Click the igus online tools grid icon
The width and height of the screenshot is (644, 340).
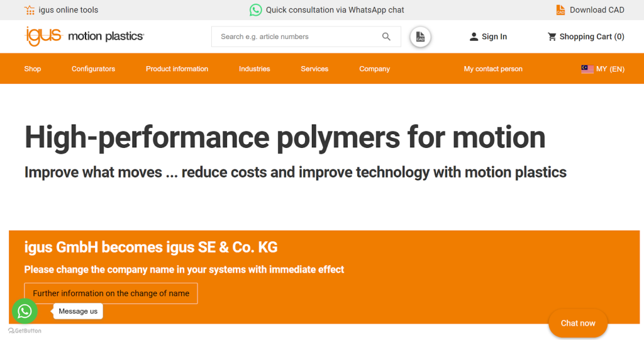click(30, 10)
